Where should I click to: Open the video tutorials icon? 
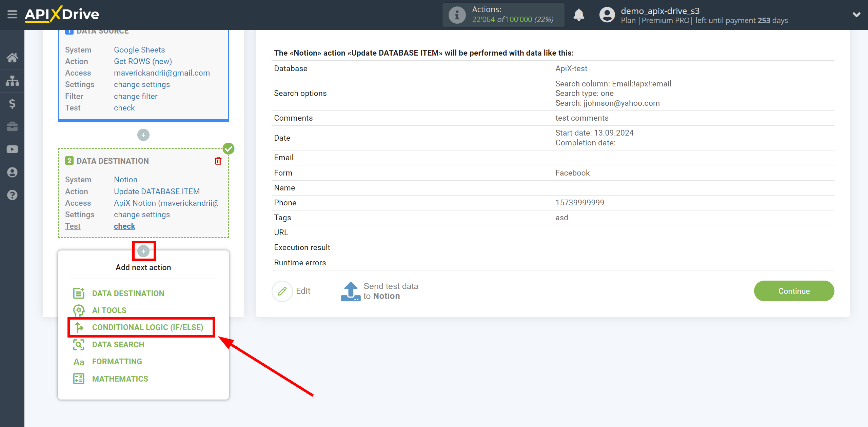coord(12,149)
